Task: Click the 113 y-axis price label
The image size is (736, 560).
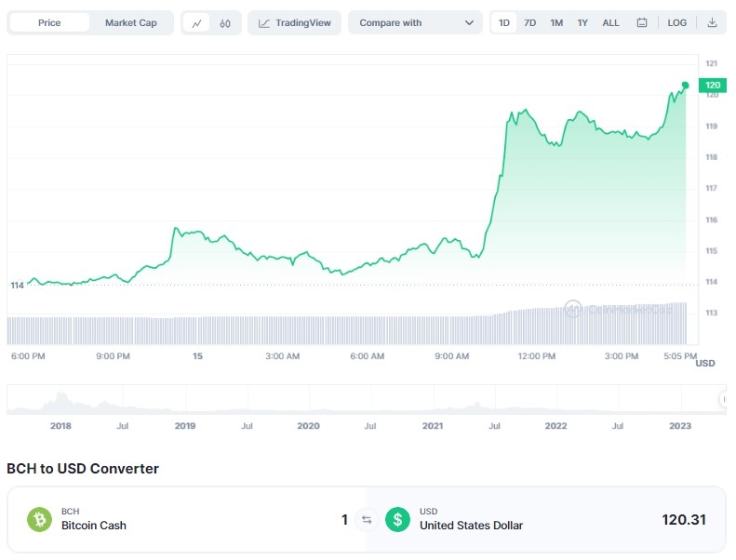Action: (712, 313)
